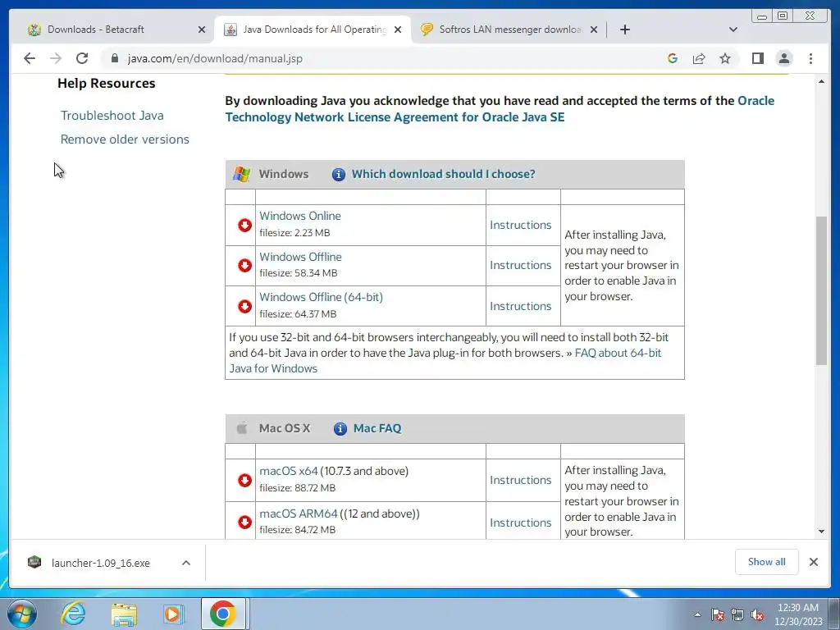Open a new browser tab

pyautogui.click(x=624, y=30)
